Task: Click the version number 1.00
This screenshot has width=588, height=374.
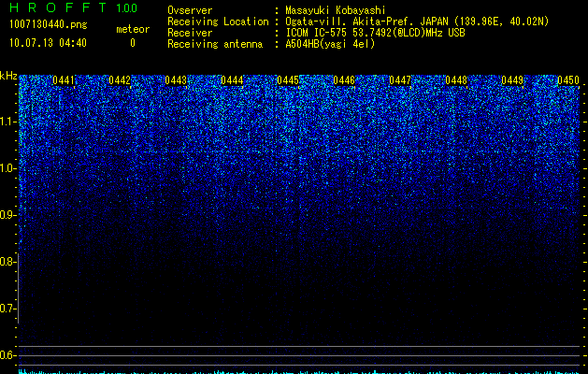Action: [x=127, y=7]
